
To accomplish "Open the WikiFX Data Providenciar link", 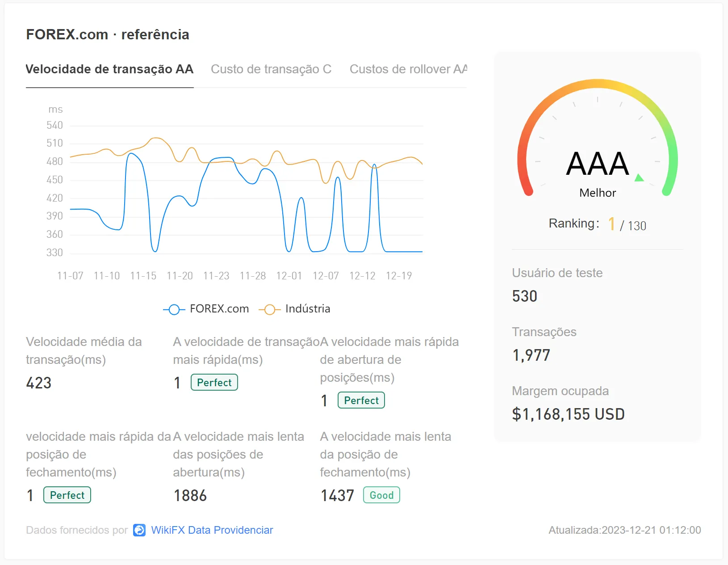I will [x=212, y=530].
